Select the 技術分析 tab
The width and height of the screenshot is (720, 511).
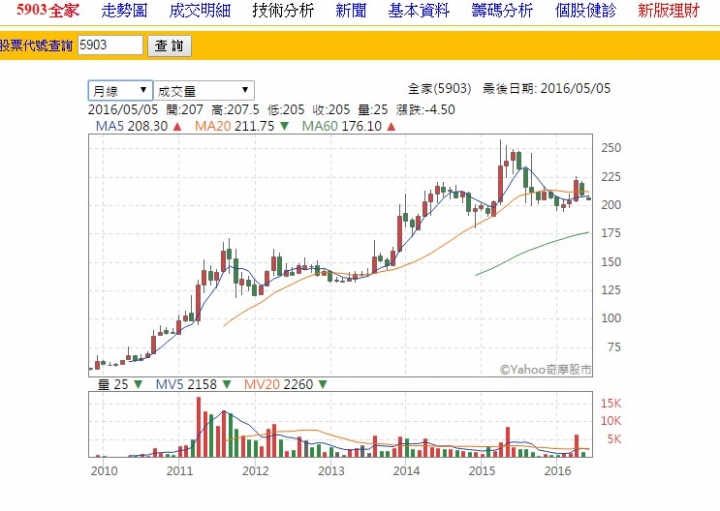tap(283, 11)
